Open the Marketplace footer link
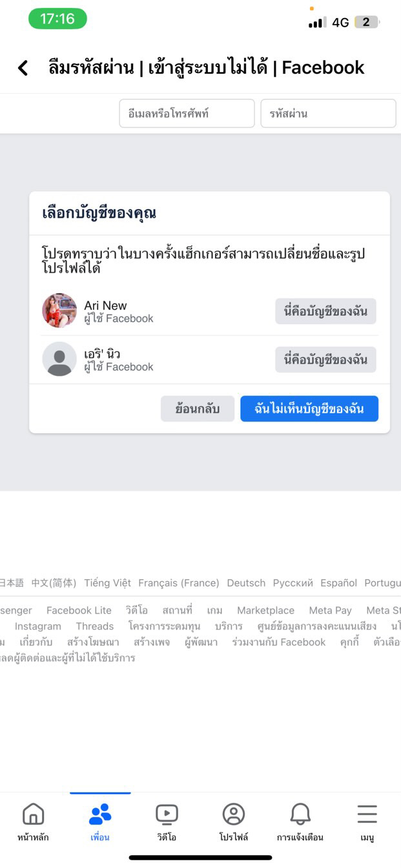The height and width of the screenshot is (868, 401). coord(265,610)
